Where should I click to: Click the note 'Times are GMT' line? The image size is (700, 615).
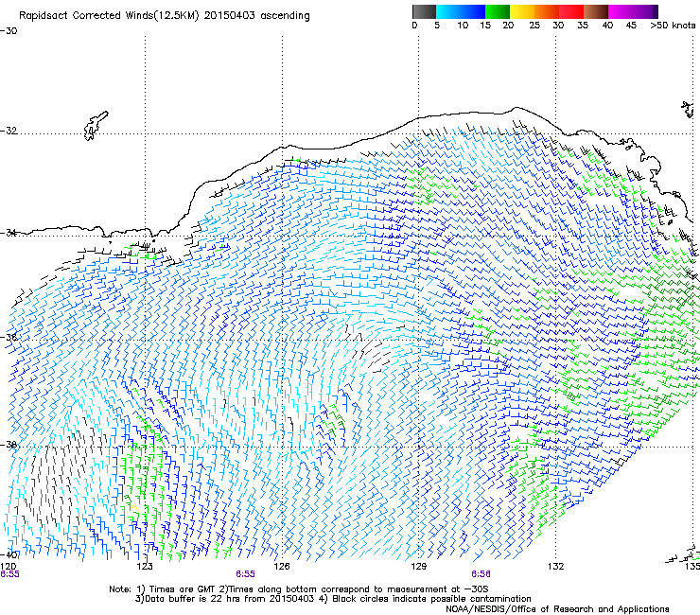(298, 589)
